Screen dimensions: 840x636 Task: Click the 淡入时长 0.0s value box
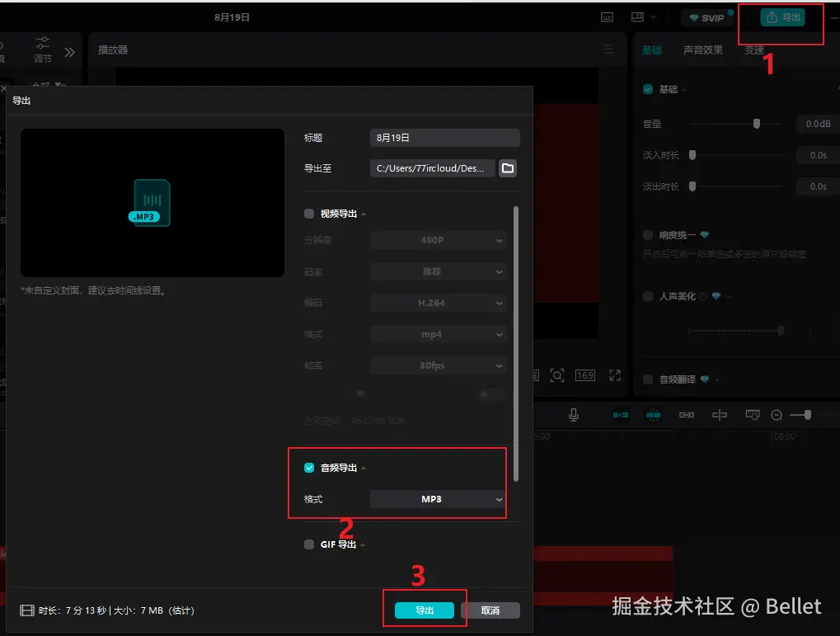click(x=818, y=155)
